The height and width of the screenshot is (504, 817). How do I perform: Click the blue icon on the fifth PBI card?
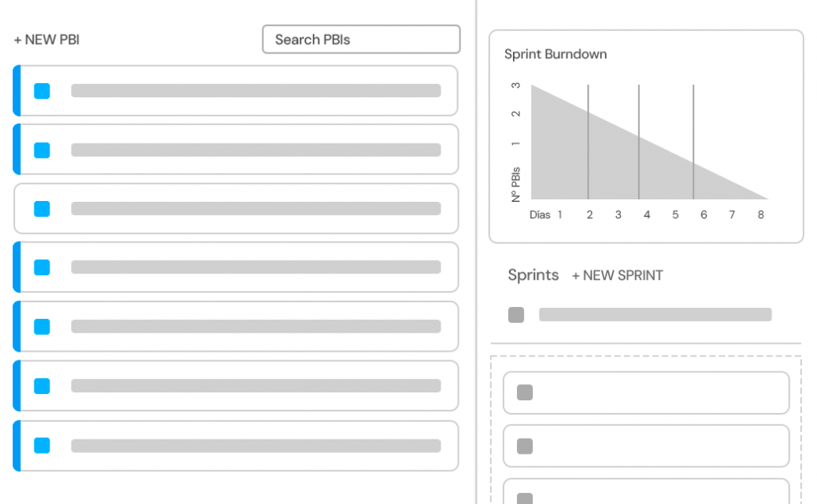[x=41, y=326]
